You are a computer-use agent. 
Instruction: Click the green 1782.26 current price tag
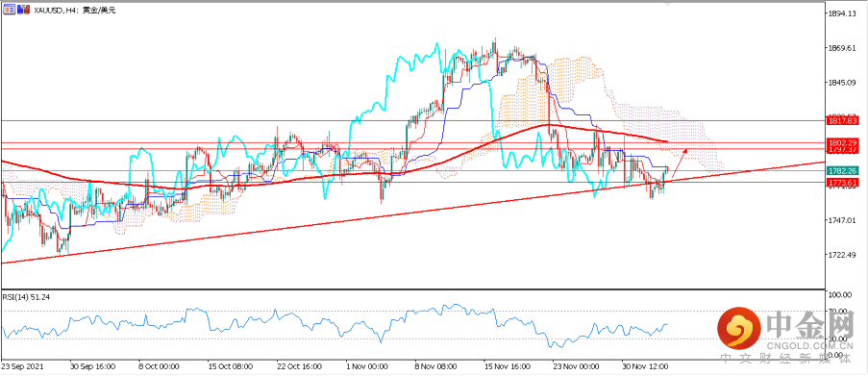pos(842,170)
